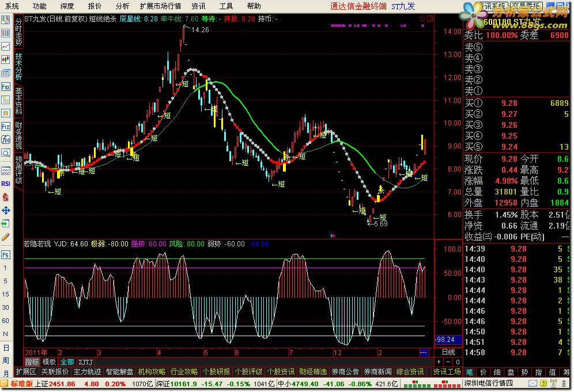Switch to 财务透视 vertical tab

(x=18, y=135)
